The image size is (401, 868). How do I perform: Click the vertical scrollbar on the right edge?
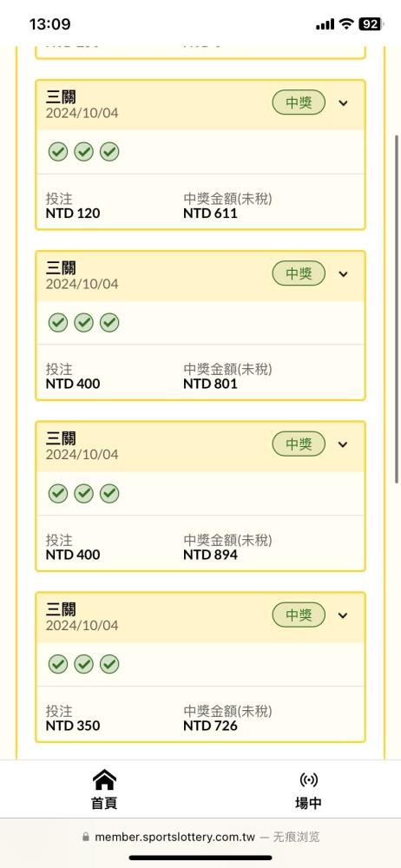click(397, 309)
